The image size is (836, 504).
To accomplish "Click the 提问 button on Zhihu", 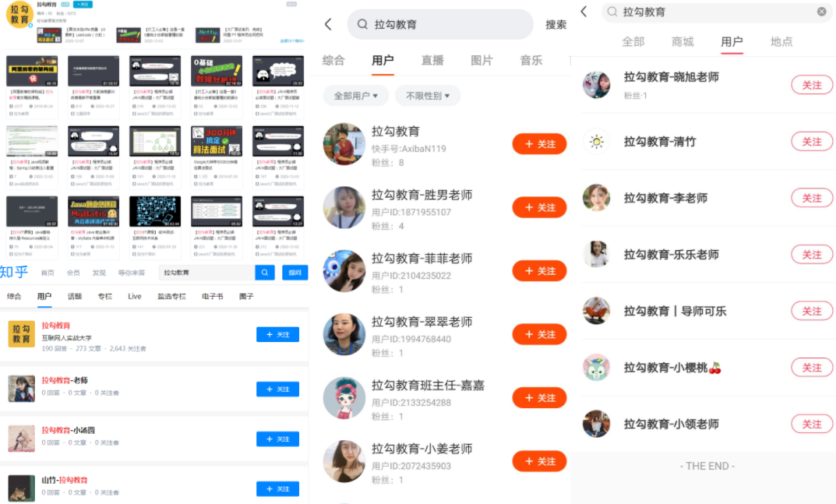I will click(x=295, y=273).
